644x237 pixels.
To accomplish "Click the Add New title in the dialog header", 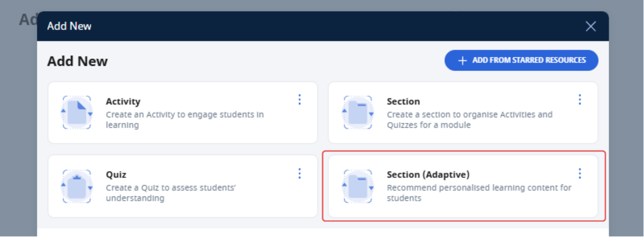I will pyautogui.click(x=69, y=26).
